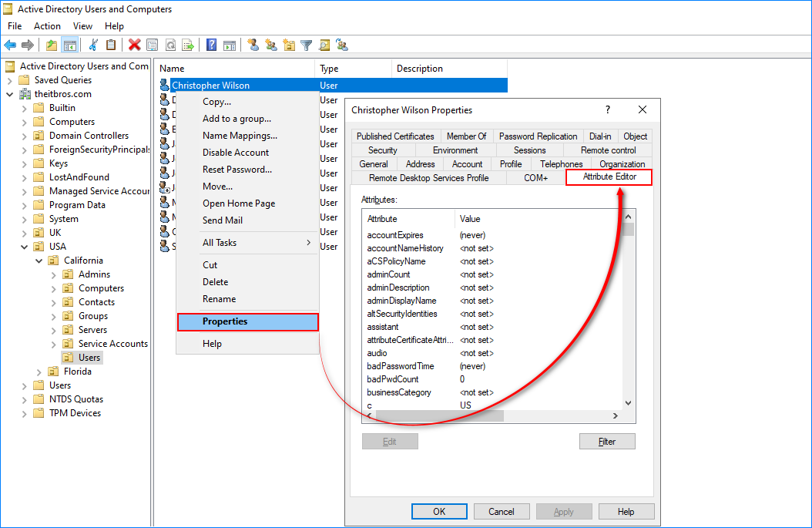812x528 pixels.
Task: Click the red Delete X toolbar icon
Action: 135,45
